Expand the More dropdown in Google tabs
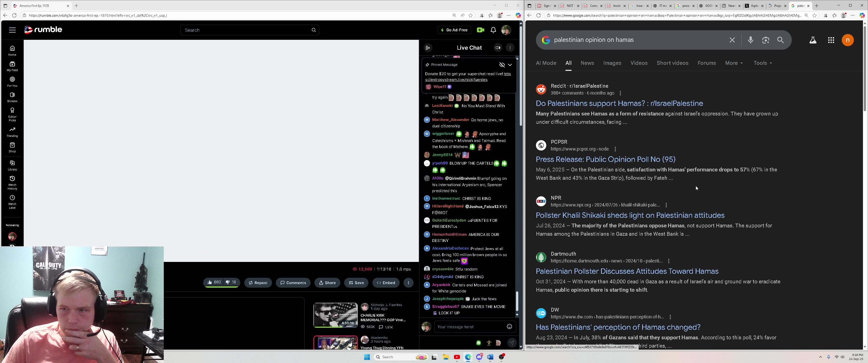This screenshot has width=868, height=363. 734,63
